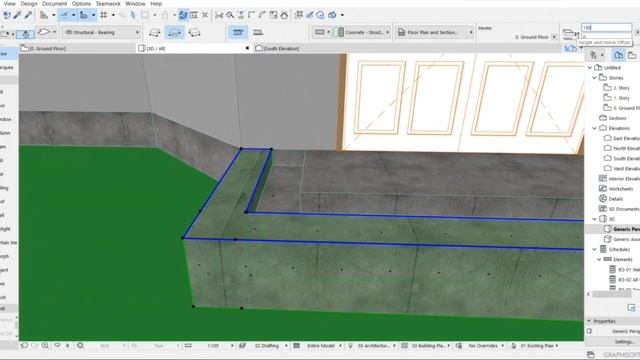Open the View menu
This screenshot has width=640, height=360.
tap(9, 4)
